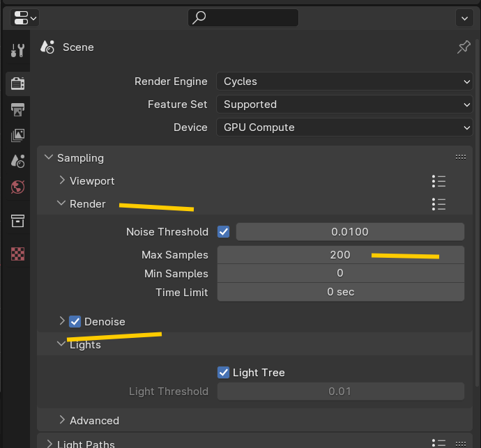Open the Tool properties tab
The height and width of the screenshot is (448, 481).
point(18,50)
